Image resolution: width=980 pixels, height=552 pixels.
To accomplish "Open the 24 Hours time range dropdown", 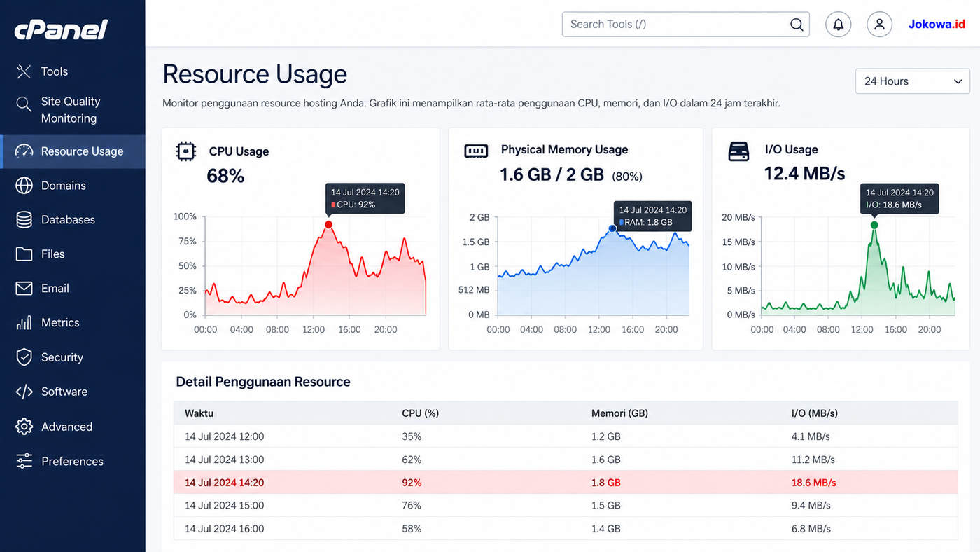I will coord(912,81).
